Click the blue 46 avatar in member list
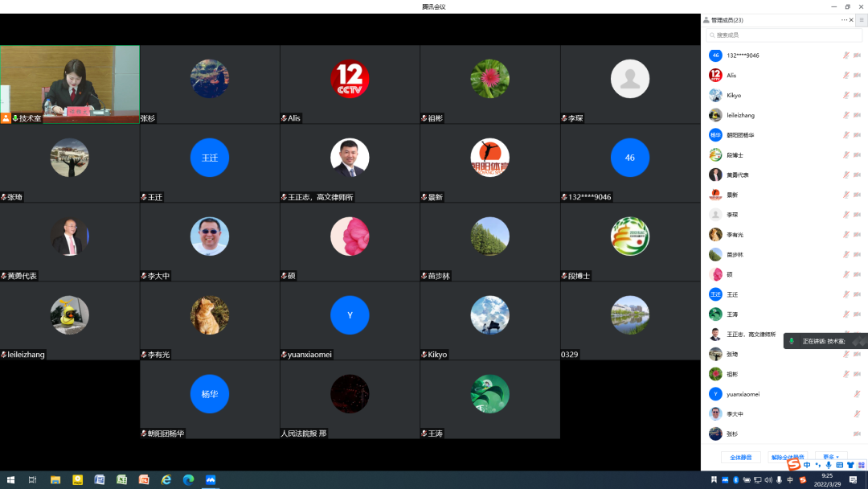This screenshot has height=489, width=868. [x=715, y=55]
